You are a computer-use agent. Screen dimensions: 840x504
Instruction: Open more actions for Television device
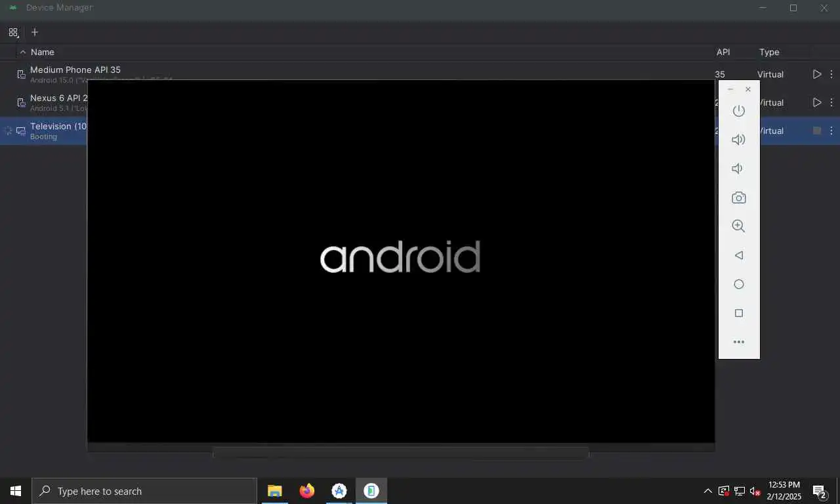831,131
